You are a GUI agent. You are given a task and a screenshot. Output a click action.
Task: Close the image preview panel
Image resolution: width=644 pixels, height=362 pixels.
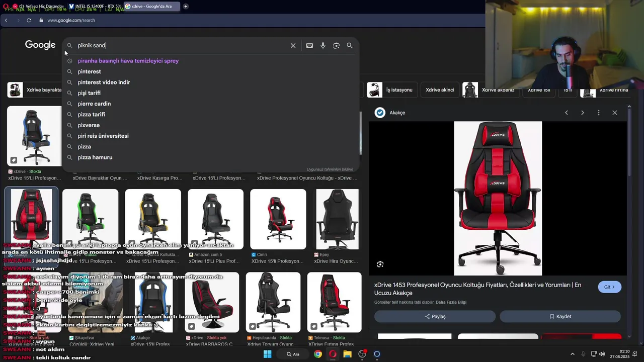click(x=615, y=113)
